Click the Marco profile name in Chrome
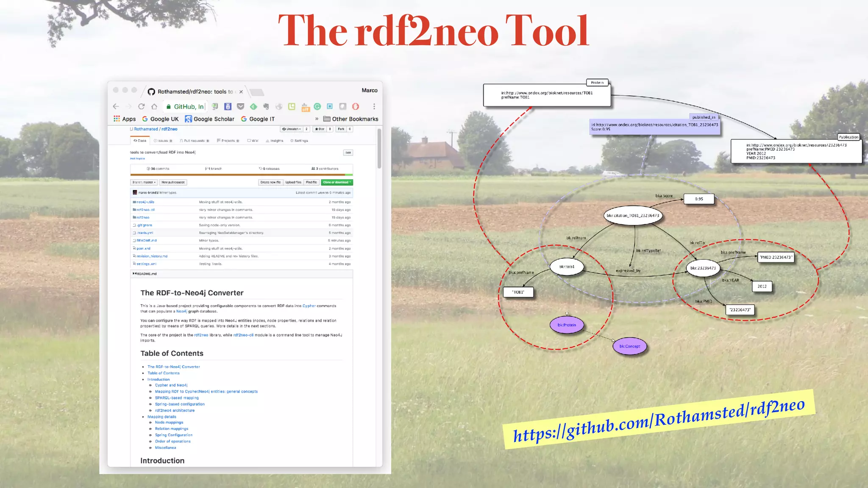 click(x=370, y=90)
